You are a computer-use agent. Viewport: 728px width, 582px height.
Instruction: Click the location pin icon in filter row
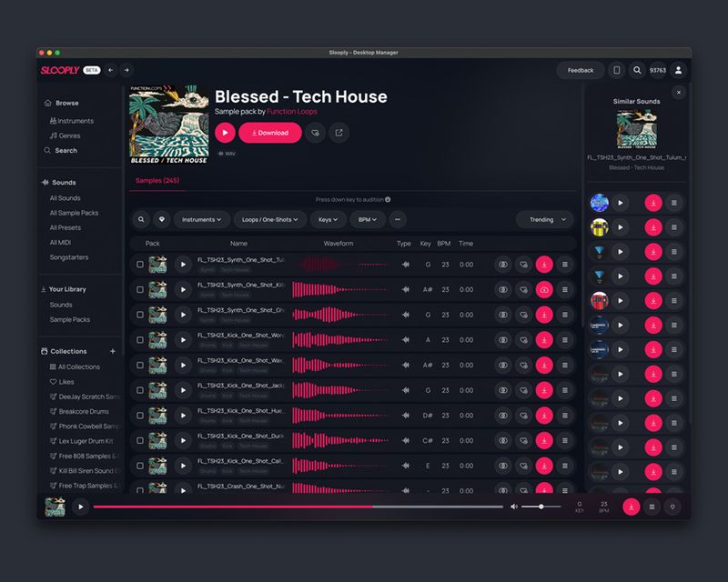tap(160, 219)
